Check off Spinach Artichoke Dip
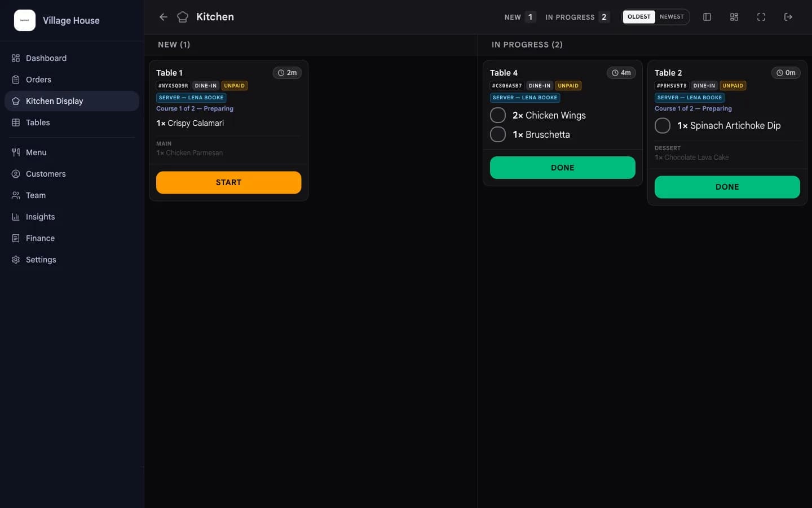The width and height of the screenshot is (812, 508). pos(663,125)
